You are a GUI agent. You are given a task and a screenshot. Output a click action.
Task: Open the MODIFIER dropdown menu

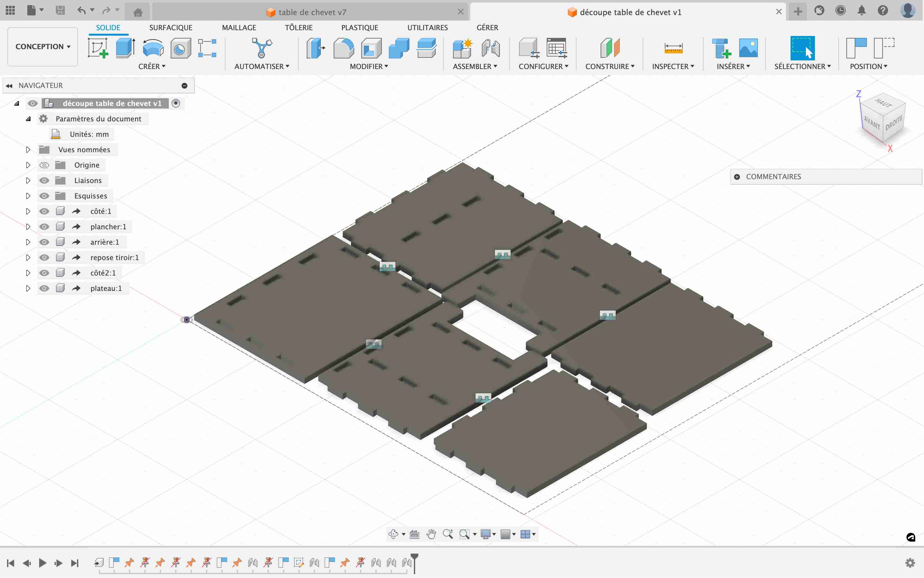click(x=369, y=66)
